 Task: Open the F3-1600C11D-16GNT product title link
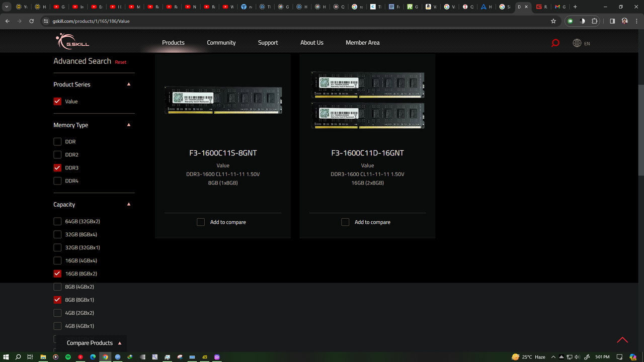[x=367, y=153]
